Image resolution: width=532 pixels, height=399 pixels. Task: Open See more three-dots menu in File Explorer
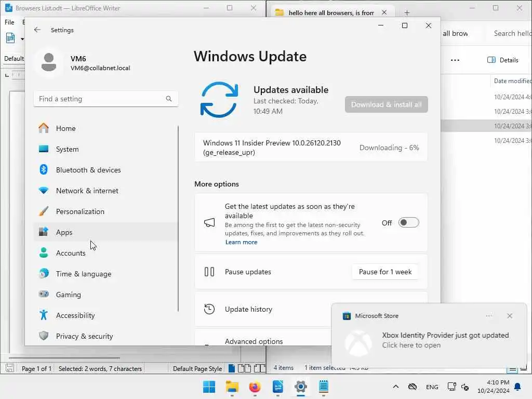pos(455,60)
